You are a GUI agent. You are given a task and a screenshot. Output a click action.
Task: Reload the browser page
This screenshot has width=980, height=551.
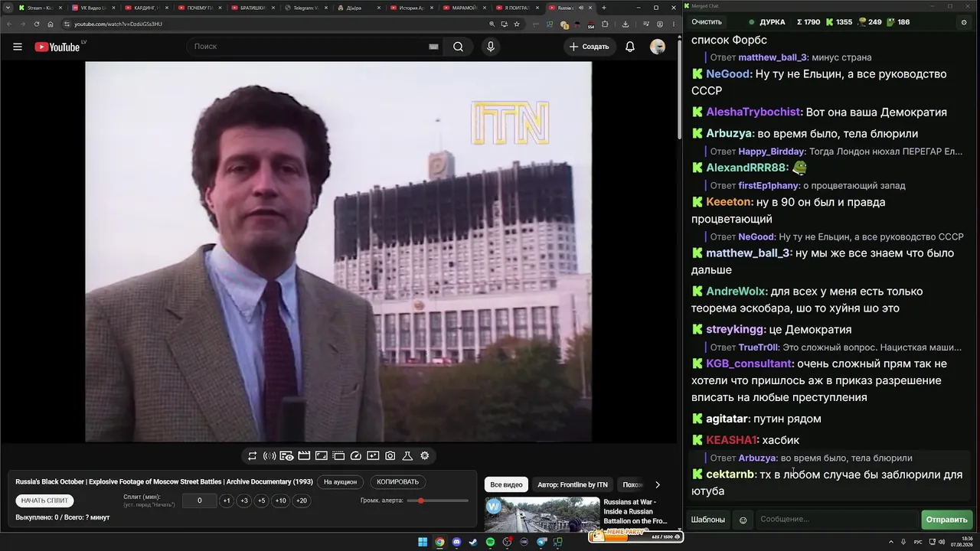click(37, 24)
